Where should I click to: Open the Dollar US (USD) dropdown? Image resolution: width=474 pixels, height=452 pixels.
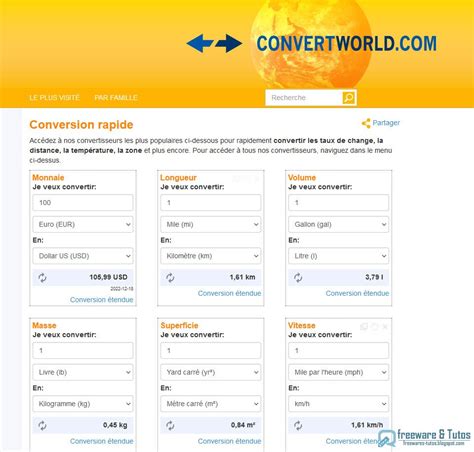point(83,256)
